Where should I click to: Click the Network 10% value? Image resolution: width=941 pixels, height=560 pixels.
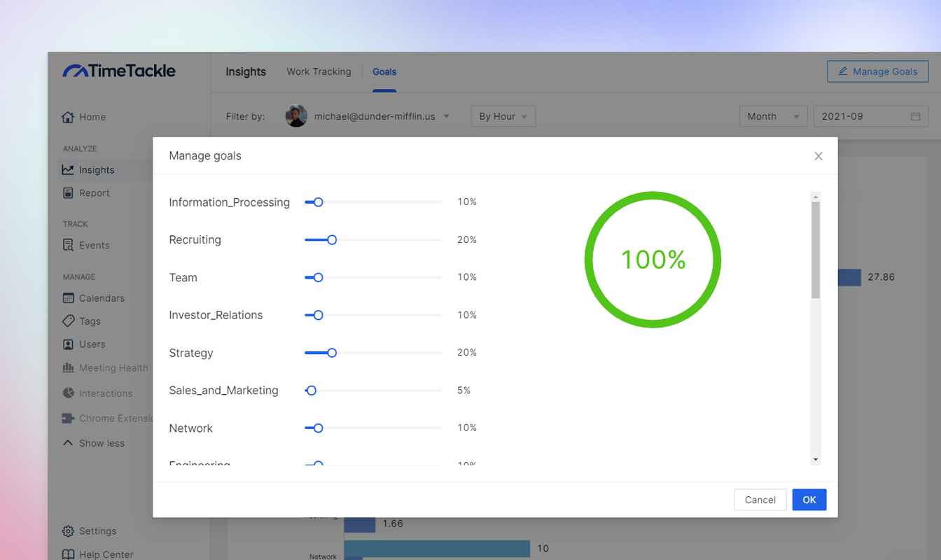467,428
